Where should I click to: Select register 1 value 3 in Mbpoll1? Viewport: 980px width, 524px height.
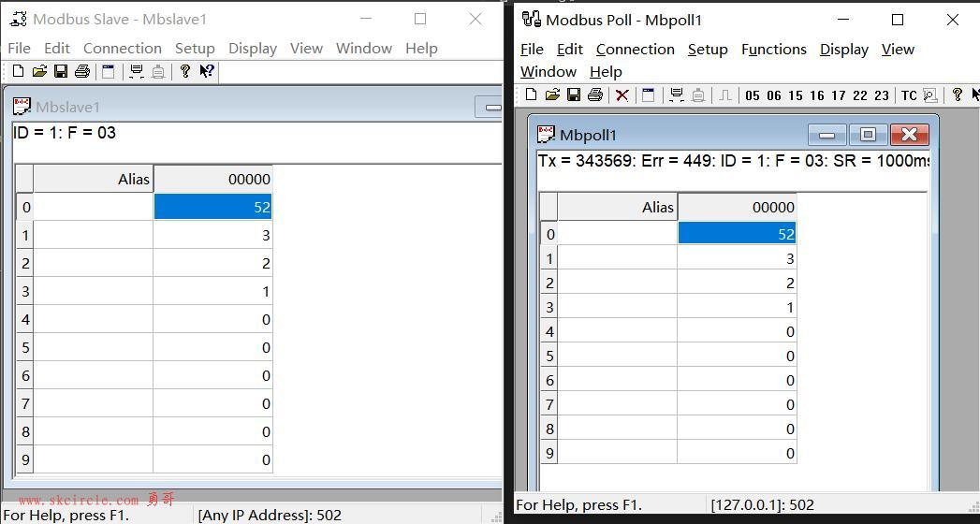pos(737,258)
